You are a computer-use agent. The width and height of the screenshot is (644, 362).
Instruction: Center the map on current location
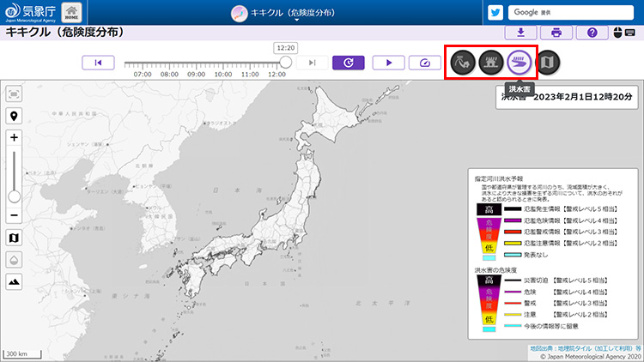click(15, 116)
